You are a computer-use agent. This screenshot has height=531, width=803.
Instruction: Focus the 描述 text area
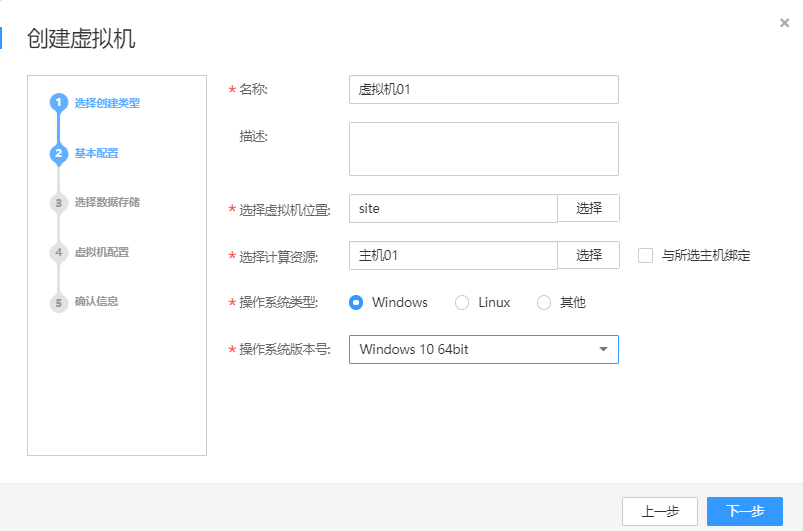(483, 149)
